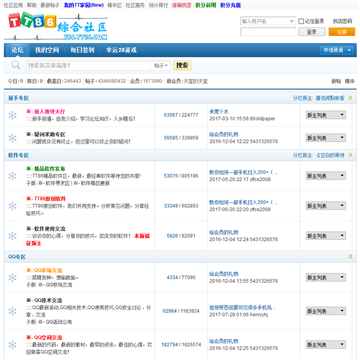Collapse the 新手专区 section with its chevron
Screen dimensions: 360x360
coord(350,98)
